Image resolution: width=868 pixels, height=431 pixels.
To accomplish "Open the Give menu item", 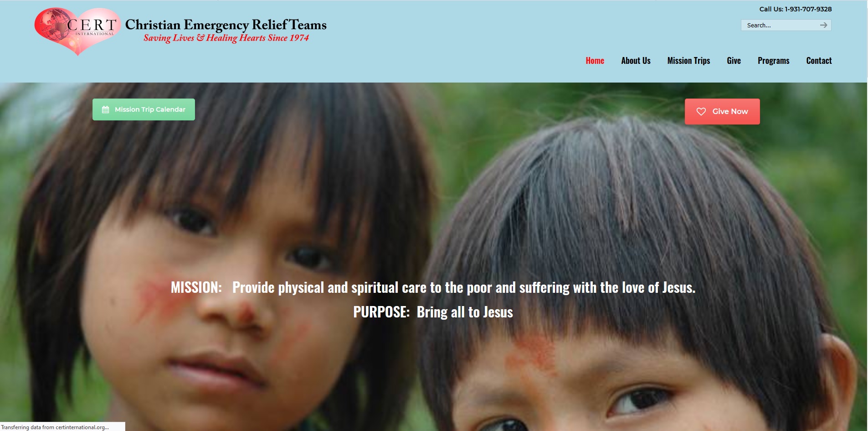I will 734,61.
